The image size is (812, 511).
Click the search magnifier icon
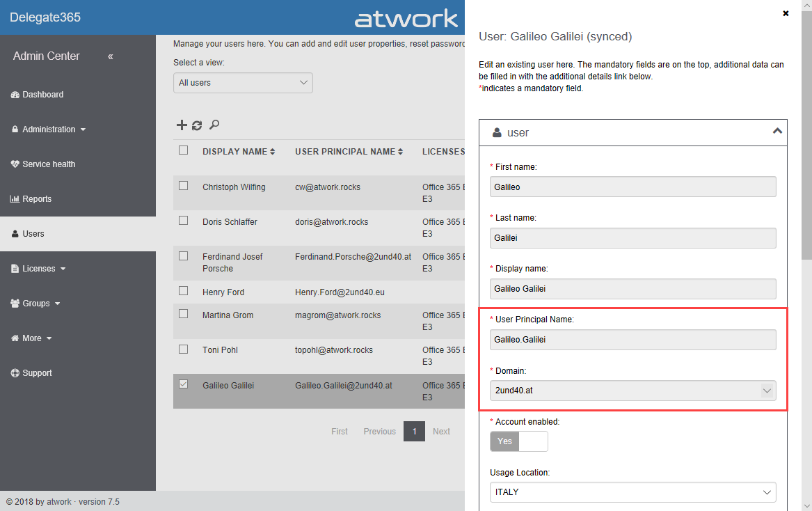(214, 125)
